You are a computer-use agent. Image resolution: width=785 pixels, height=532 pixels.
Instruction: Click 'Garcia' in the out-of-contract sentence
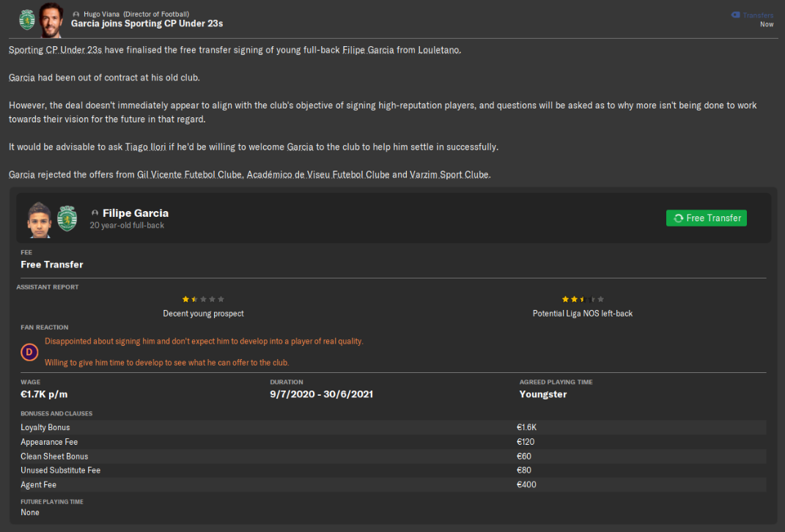point(22,78)
